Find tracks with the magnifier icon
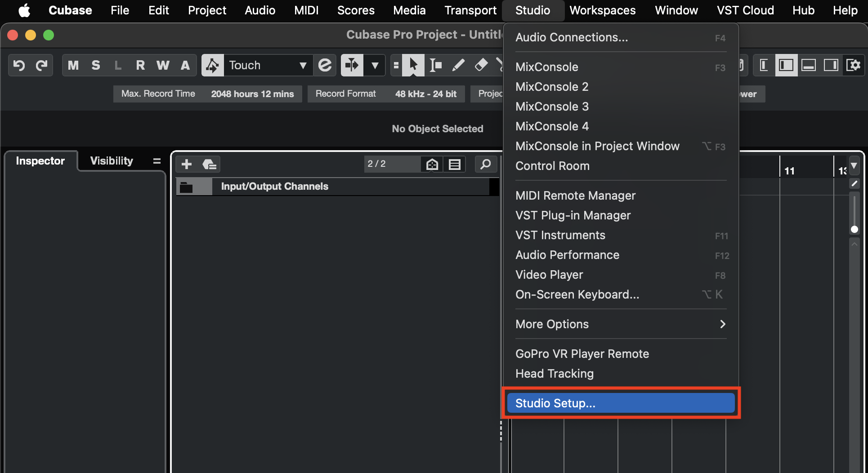This screenshot has width=868, height=473. [x=486, y=164]
